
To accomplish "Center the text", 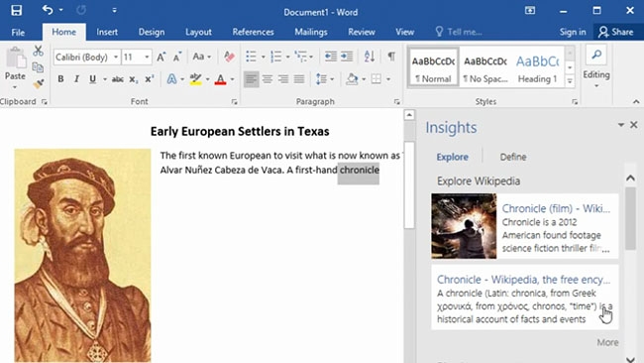I will [x=268, y=79].
